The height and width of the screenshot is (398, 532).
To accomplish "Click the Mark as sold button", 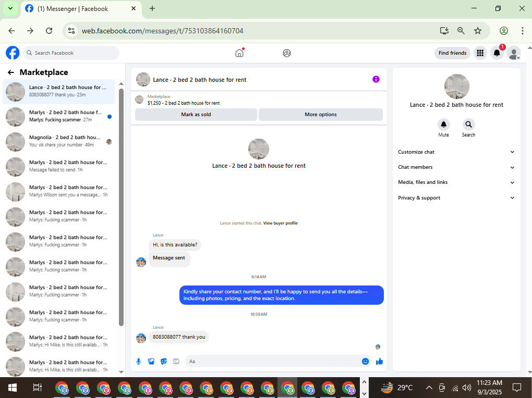I will tap(196, 115).
